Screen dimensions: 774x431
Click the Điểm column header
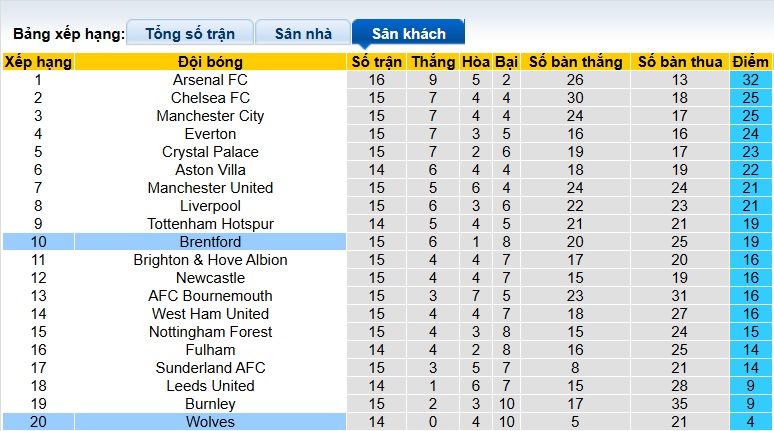pyautogui.click(x=750, y=62)
